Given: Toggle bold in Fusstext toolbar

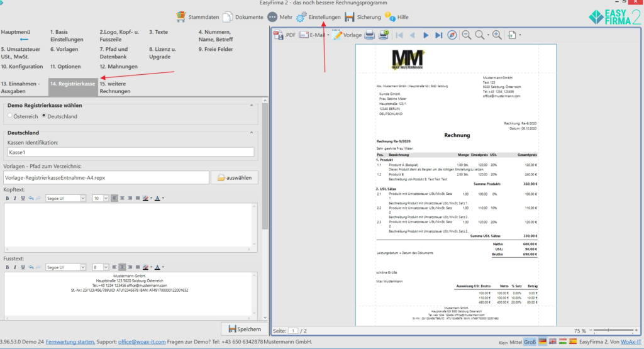Looking at the screenshot, I should (7, 267).
